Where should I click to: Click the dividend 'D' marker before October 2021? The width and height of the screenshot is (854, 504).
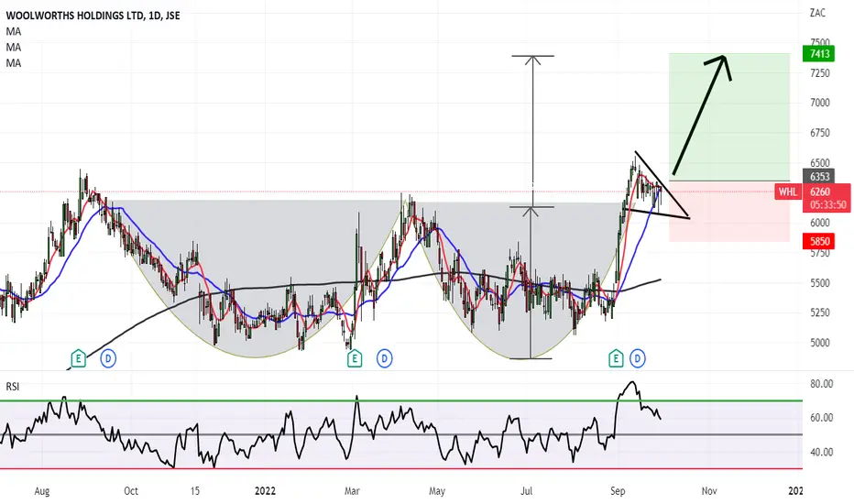(x=108, y=358)
